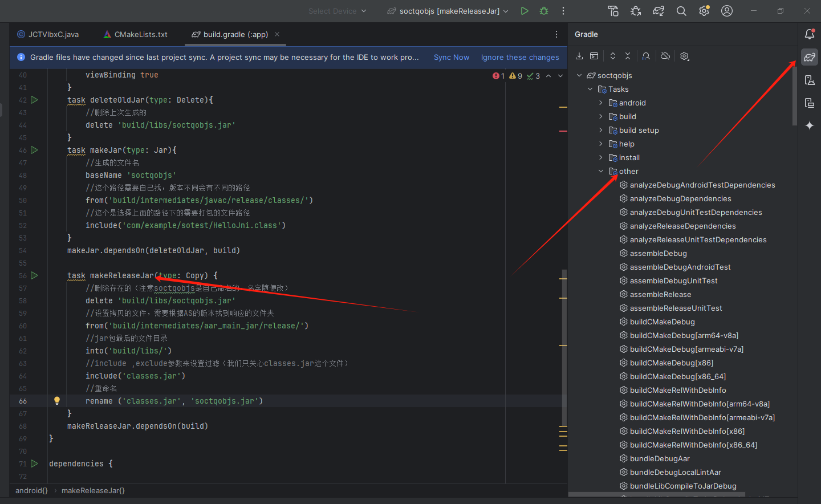821x504 pixels.
Task: Click the hammer Build icon in the top toolbar
Action: [613, 11]
